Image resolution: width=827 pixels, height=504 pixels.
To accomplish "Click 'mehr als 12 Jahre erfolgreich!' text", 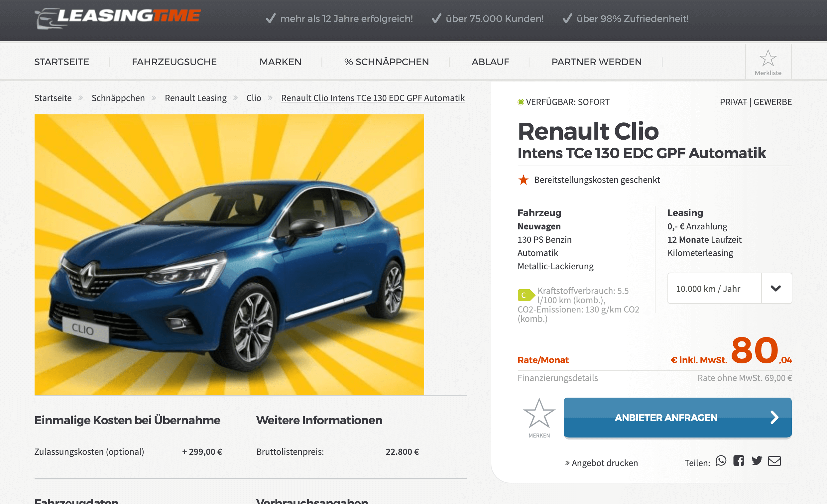I will pyautogui.click(x=346, y=19).
